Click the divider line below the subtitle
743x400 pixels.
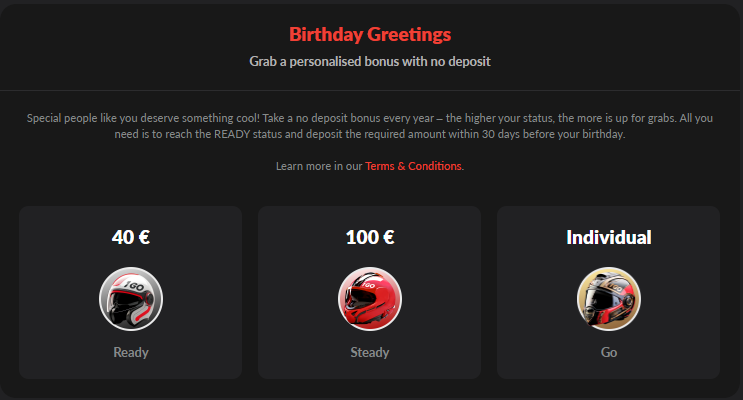click(370, 90)
